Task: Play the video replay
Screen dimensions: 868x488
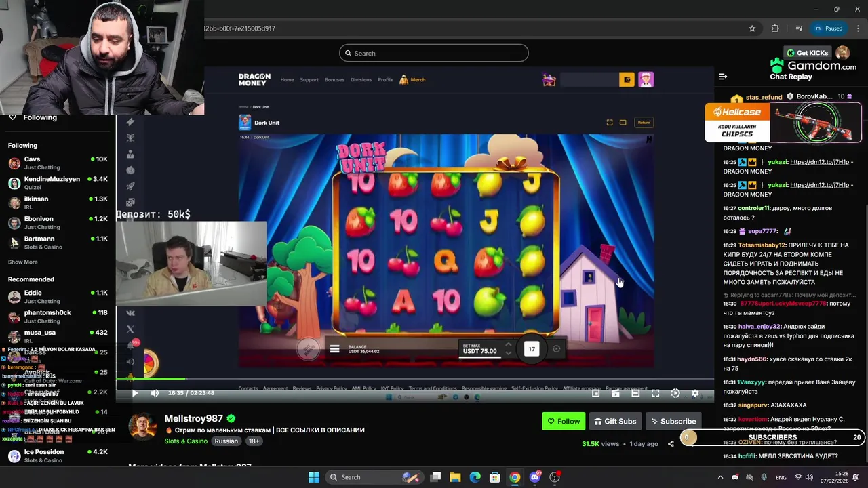Action: pos(135,393)
